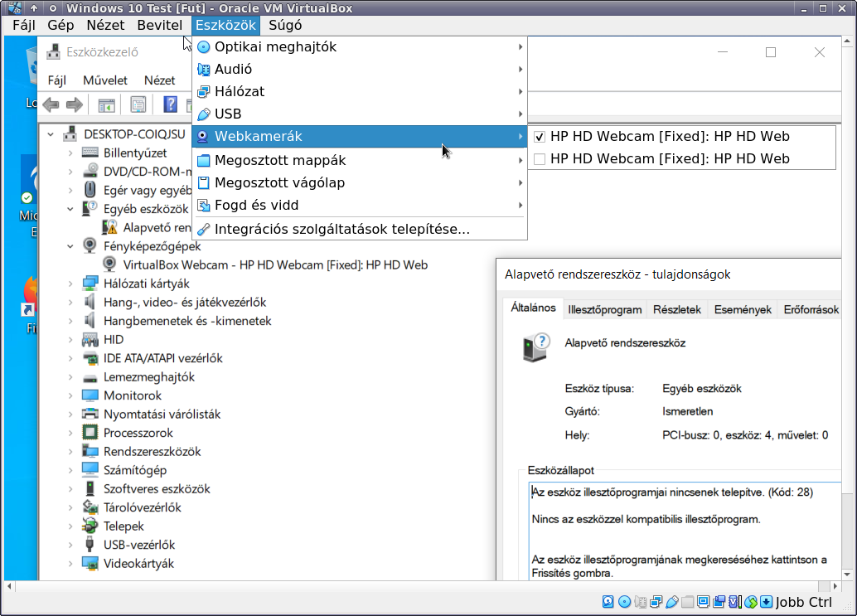The width and height of the screenshot is (857, 616).
Task: Click the blue Help question mark toolbar icon
Action: pyautogui.click(x=171, y=104)
